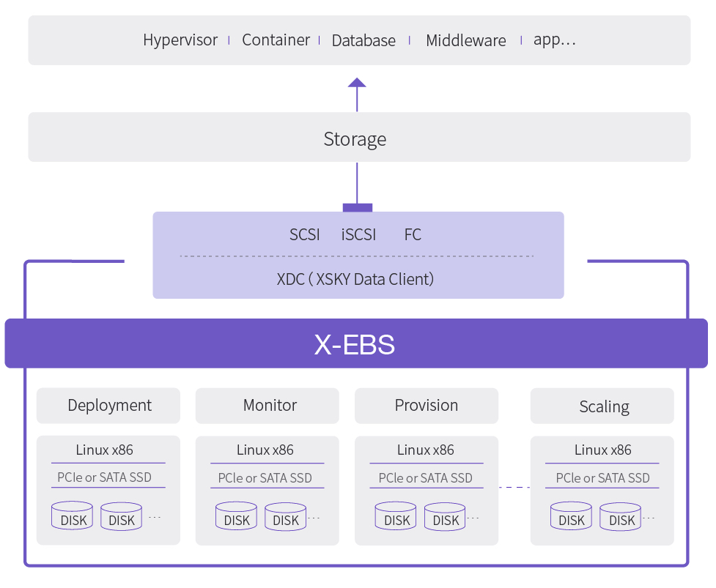The height and width of the screenshot is (588, 716).
Task: Select the Hypervisor label
Action: (x=180, y=40)
